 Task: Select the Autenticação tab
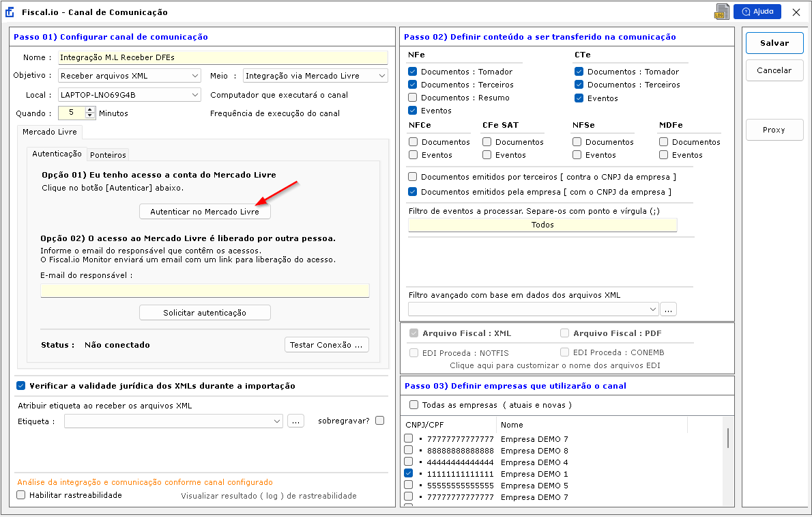pyautogui.click(x=57, y=154)
